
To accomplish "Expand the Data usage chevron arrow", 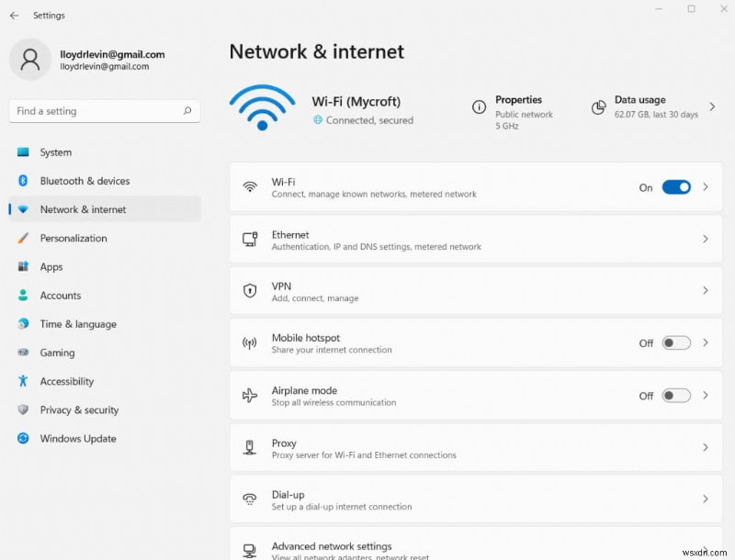I will pyautogui.click(x=712, y=107).
